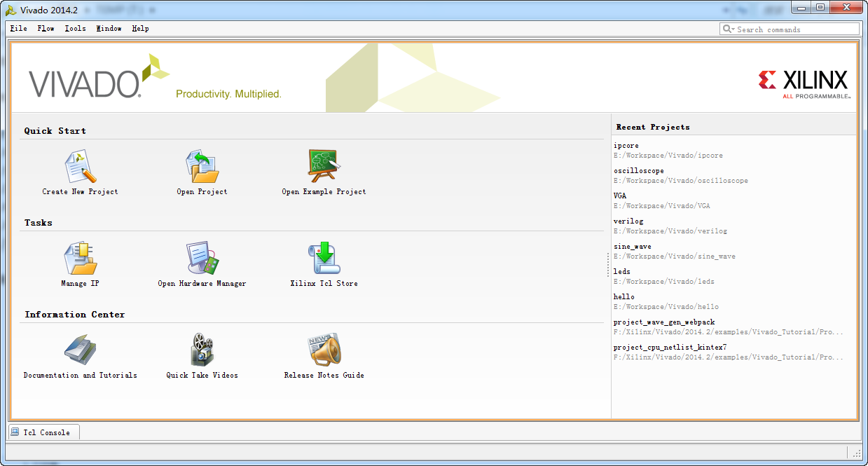Open the File menu
This screenshot has width=868, height=466.
click(18, 29)
